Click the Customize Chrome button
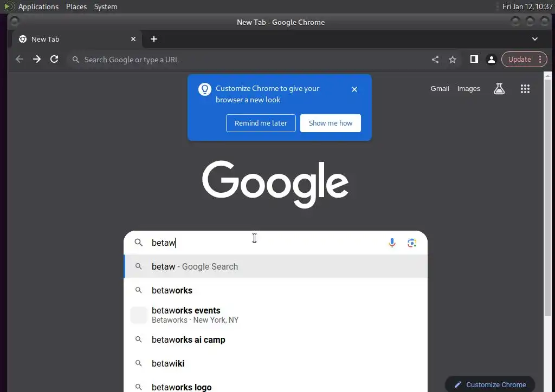Screen dimensions: 555x392 point(490,384)
